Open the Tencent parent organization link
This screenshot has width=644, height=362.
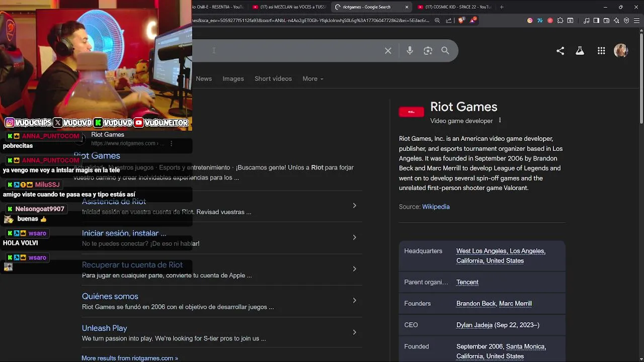[467, 282]
